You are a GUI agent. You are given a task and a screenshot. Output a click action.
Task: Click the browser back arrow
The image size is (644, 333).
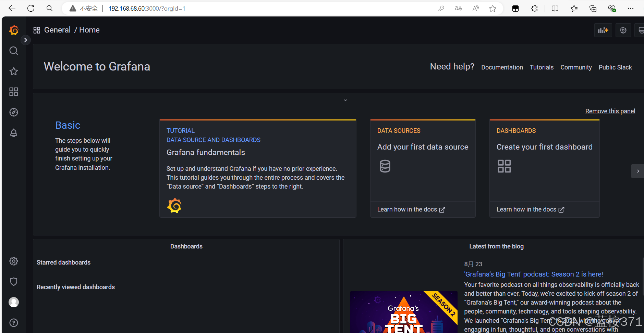12,9
